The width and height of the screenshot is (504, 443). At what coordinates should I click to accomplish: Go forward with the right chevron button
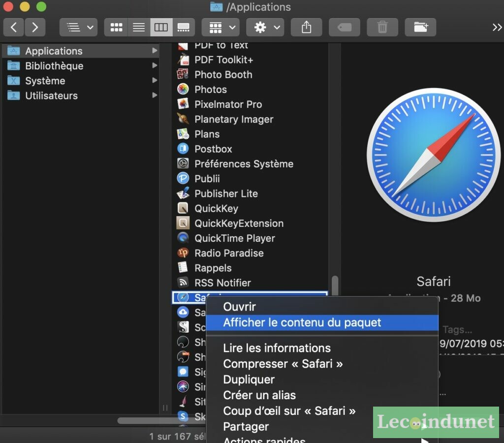pos(35,28)
